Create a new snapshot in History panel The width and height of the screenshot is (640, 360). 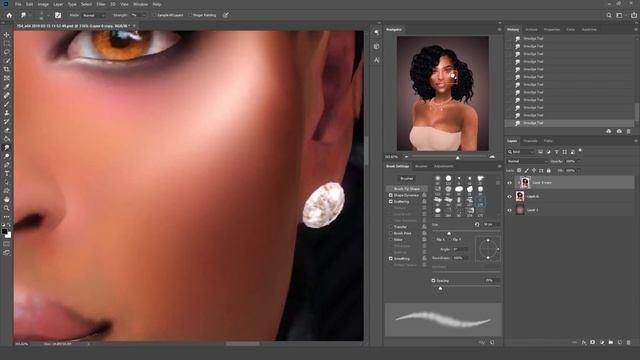[619, 131]
